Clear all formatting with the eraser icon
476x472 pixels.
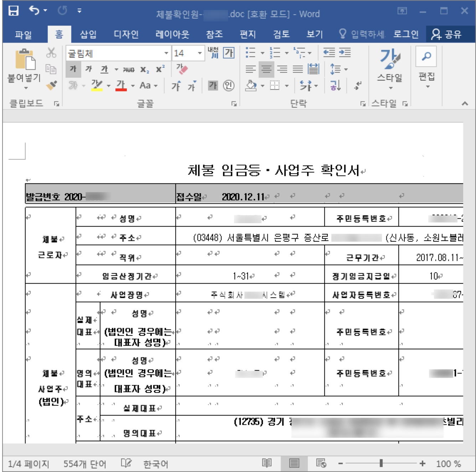tap(182, 69)
